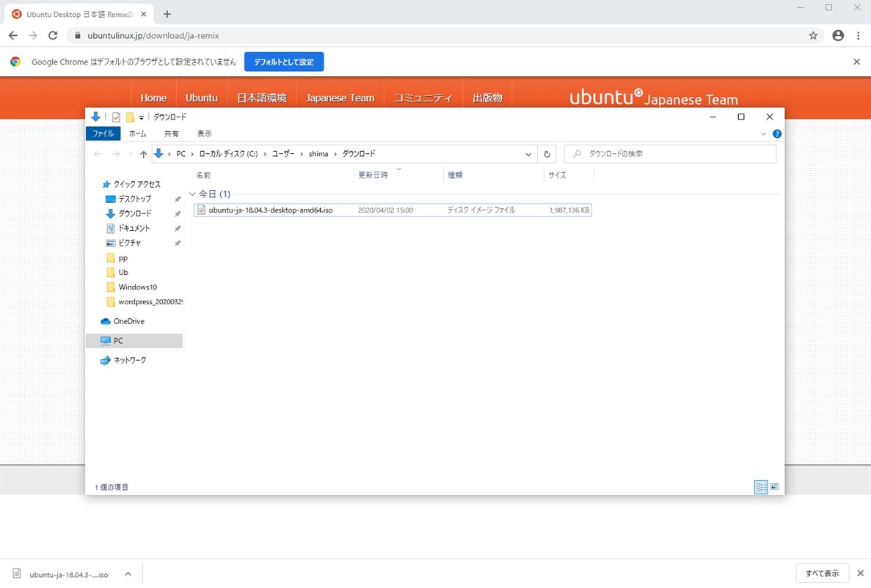The height and width of the screenshot is (588, 871).
Task: Click the すべて表示 downloads button
Action: tap(823, 573)
